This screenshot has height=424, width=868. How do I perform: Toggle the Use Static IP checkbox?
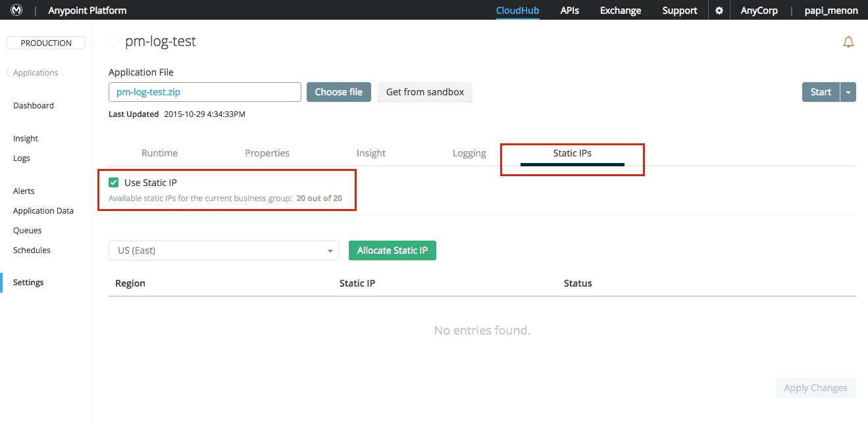(x=114, y=182)
